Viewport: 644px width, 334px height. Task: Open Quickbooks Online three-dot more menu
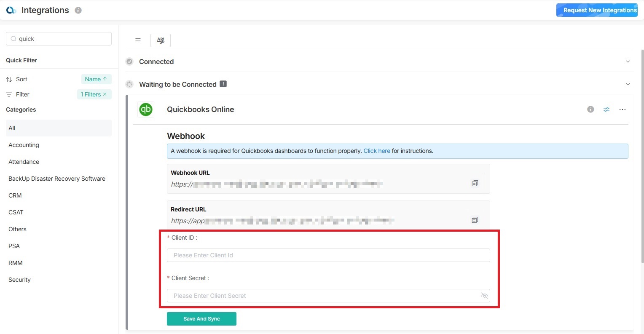pos(622,110)
